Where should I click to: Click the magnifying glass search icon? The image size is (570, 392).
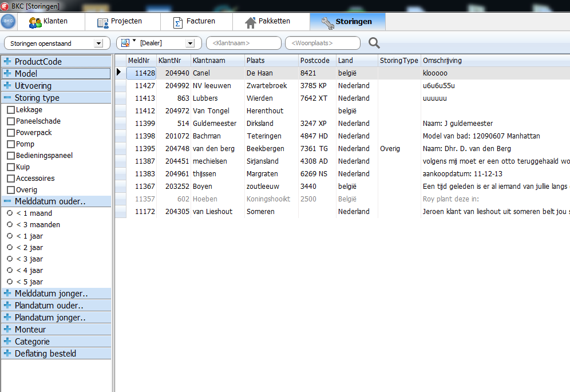click(x=374, y=43)
